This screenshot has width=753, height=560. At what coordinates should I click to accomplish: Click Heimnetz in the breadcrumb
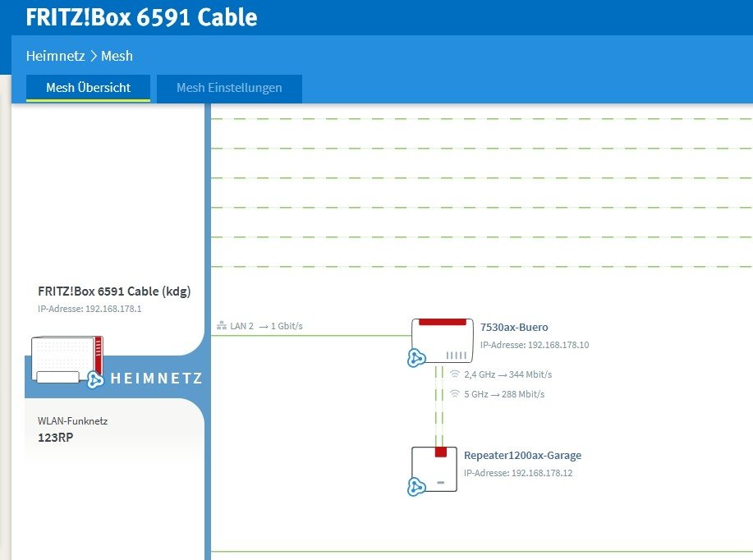(55, 56)
